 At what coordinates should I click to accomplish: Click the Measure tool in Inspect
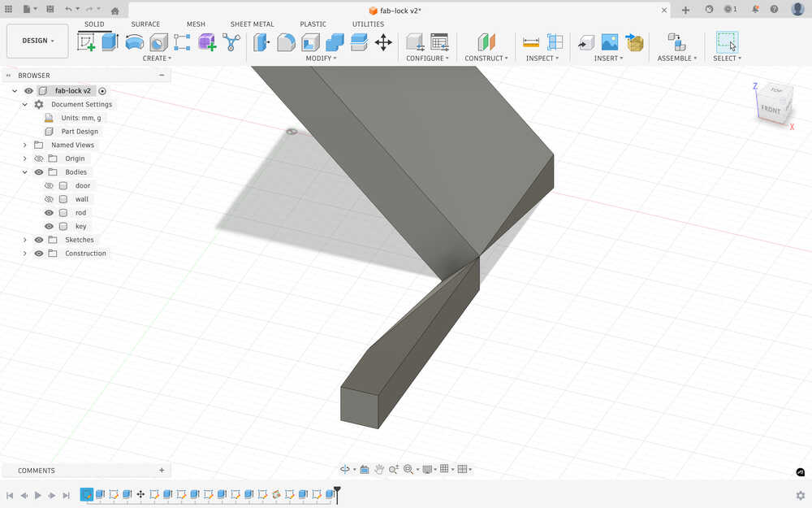531,42
